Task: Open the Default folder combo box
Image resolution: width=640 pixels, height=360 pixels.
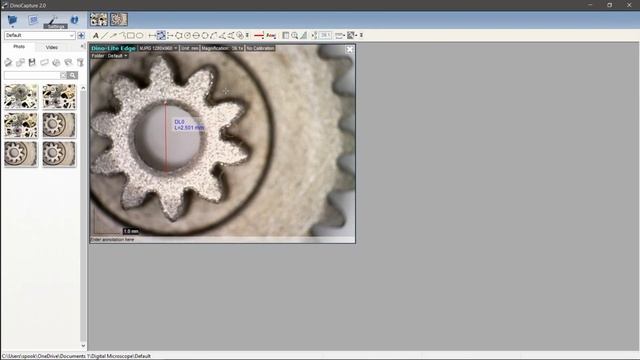Action: 39,36
